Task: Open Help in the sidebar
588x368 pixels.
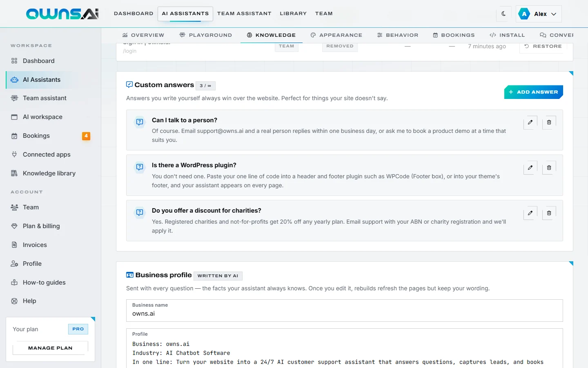Action: pos(50,301)
